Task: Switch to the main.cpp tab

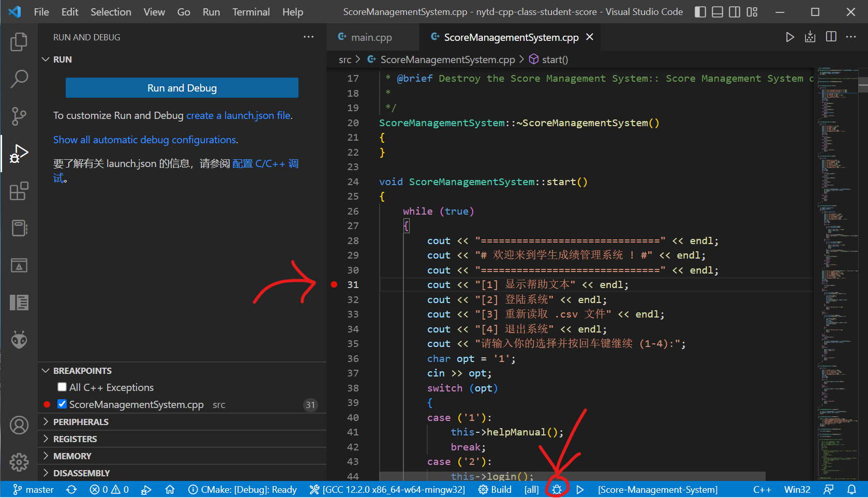Action: pos(371,37)
